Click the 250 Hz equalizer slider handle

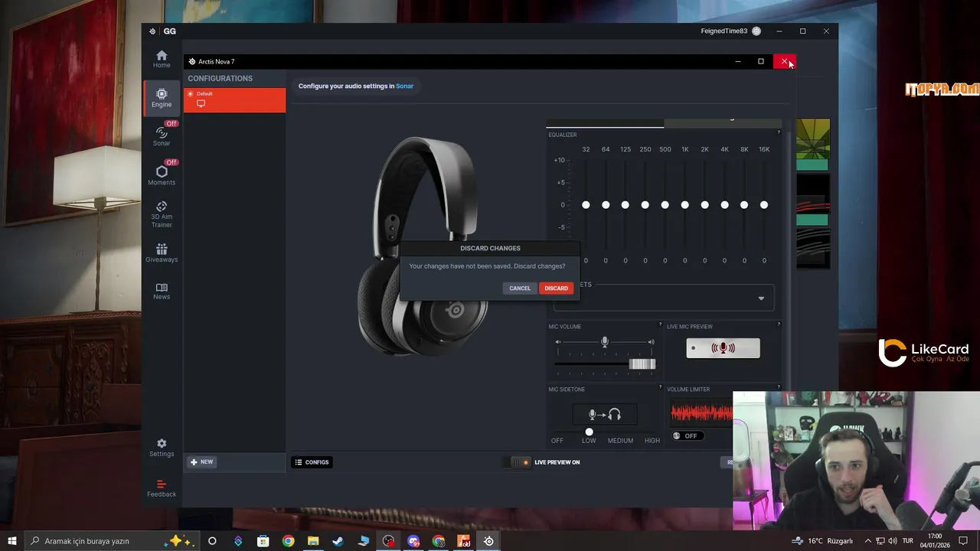pos(645,205)
